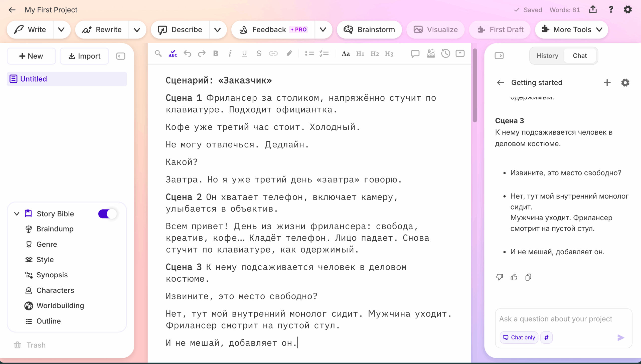The image size is (641, 364).
Task: Switch to the Chat tab
Action: click(580, 56)
